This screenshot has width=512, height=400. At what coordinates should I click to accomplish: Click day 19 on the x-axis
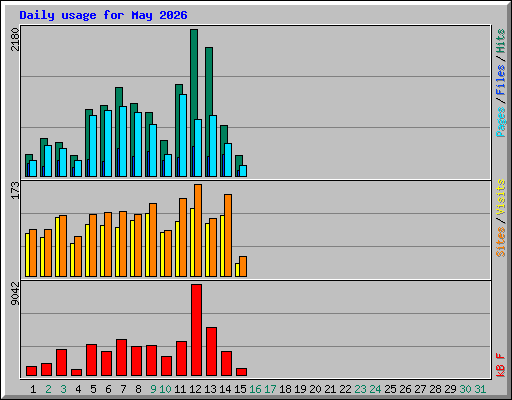pos(300,389)
